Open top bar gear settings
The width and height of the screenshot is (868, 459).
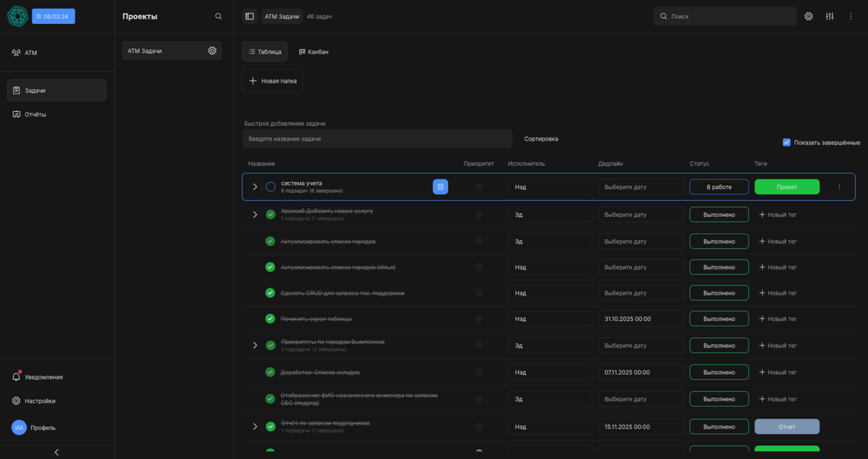tap(808, 16)
